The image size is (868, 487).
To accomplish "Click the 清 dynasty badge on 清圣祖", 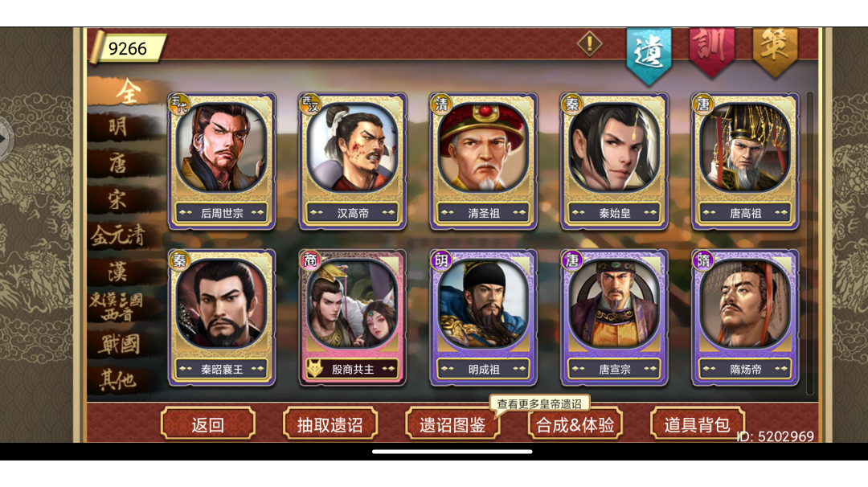I will point(441,104).
